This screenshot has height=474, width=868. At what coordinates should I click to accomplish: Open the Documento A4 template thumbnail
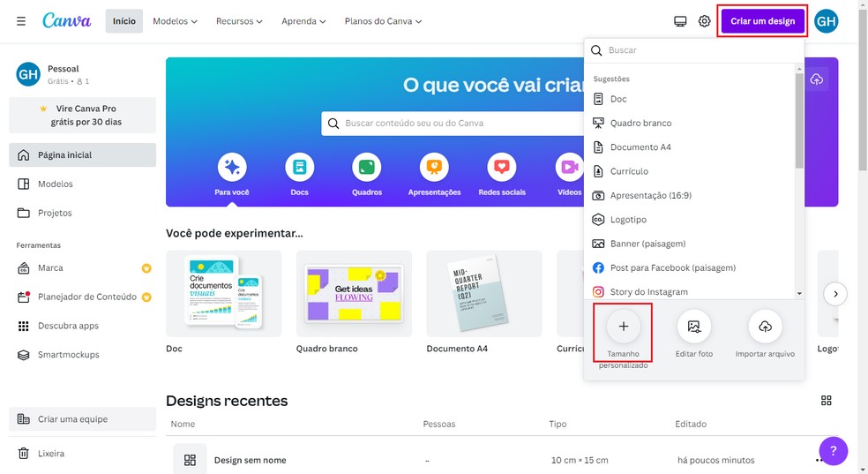tap(484, 293)
